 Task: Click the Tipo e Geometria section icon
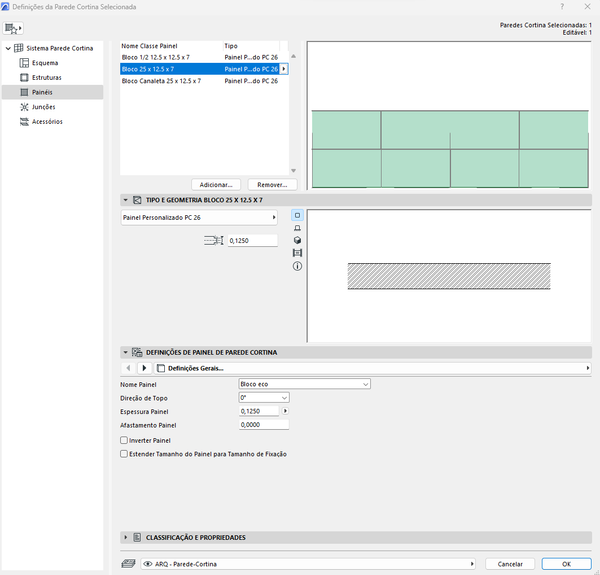[137, 200]
